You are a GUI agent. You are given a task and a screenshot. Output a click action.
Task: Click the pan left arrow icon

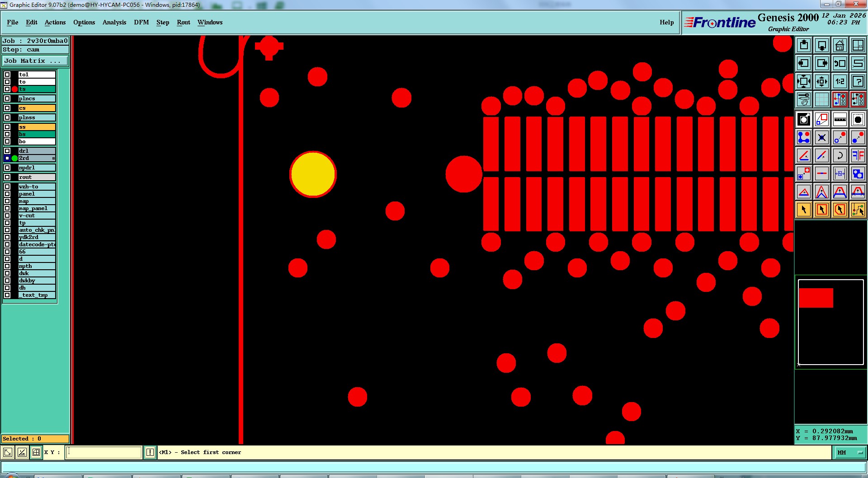pyautogui.click(x=804, y=63)
